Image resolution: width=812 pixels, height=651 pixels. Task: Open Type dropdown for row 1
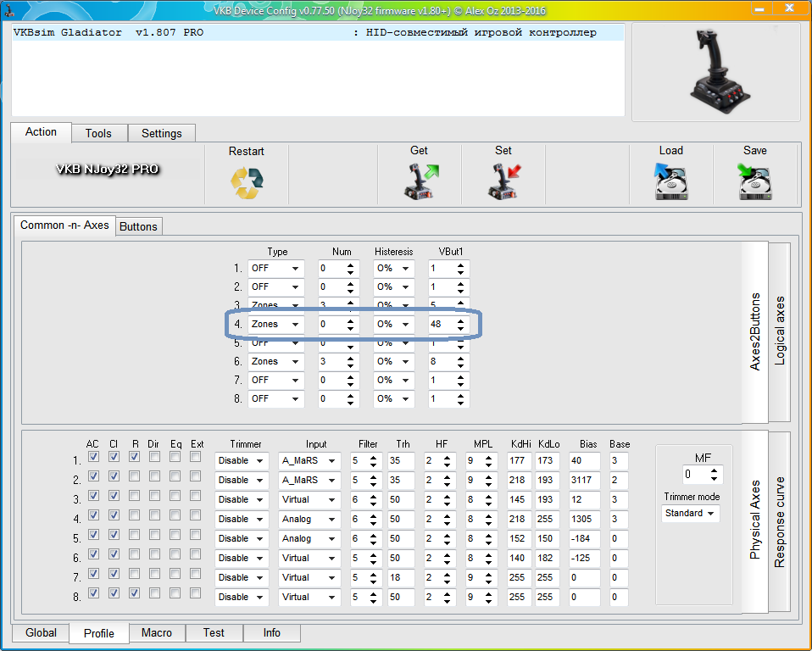point(275,268)
